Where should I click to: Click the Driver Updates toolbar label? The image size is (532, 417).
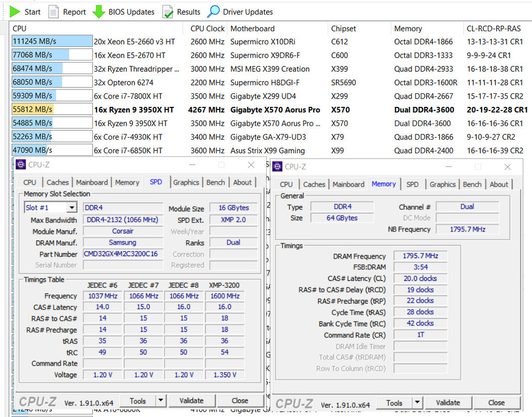coord(248,12)
